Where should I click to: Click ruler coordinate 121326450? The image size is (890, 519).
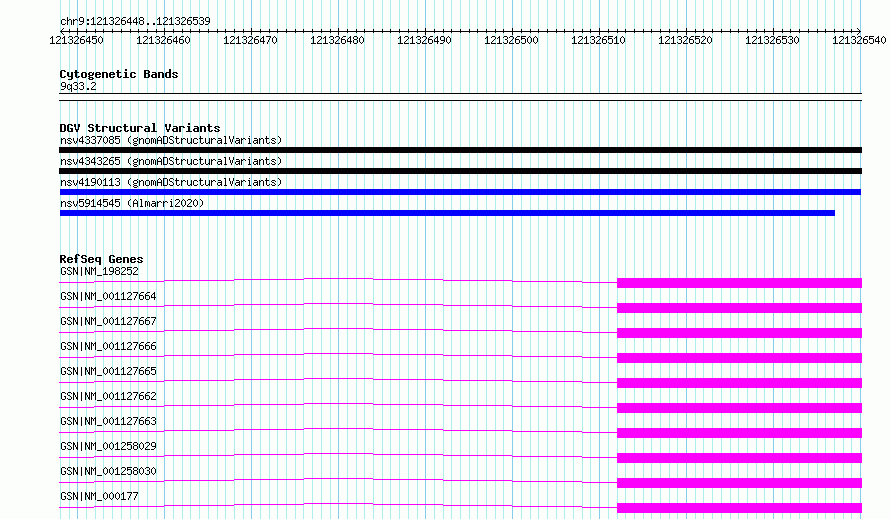pyautogui.click(x=77, y=40)
